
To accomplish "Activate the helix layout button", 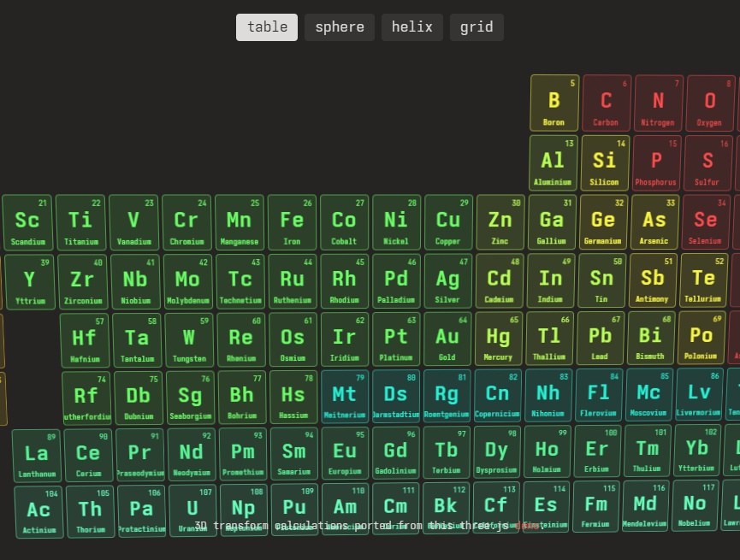I will click(x=412, y=27).
